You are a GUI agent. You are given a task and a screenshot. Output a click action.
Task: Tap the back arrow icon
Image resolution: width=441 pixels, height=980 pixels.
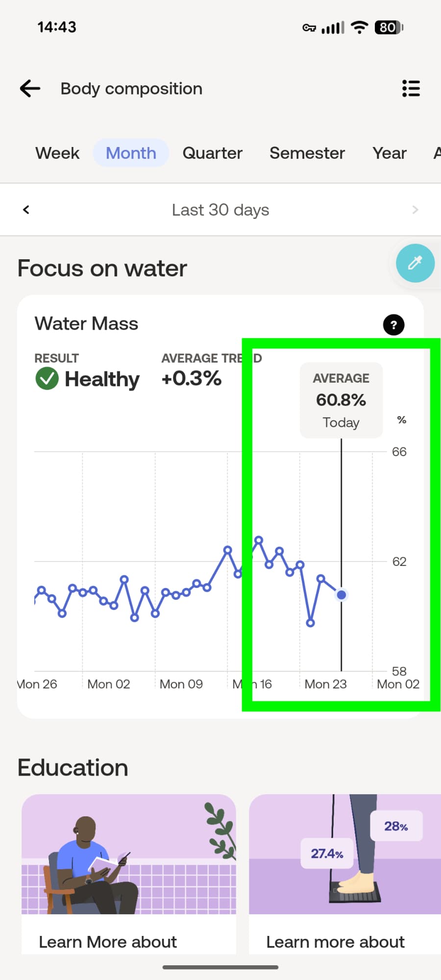click(30, 89)
